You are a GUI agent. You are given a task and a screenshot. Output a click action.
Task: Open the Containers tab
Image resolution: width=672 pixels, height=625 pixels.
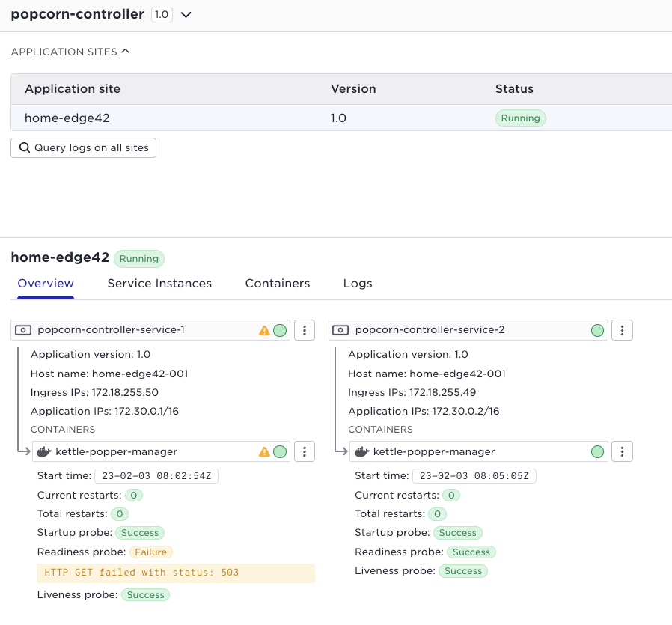[x=278, y=284]
